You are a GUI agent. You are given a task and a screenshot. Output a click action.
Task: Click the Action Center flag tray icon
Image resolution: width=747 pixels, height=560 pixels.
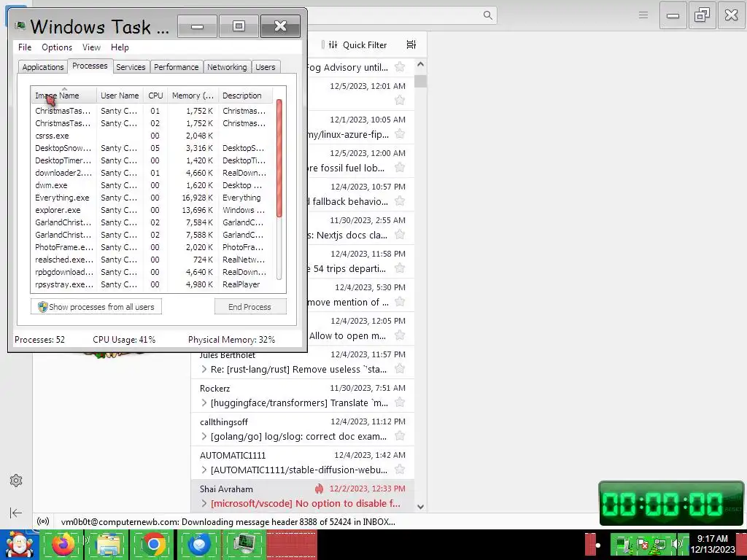click(x=642, y=544)
